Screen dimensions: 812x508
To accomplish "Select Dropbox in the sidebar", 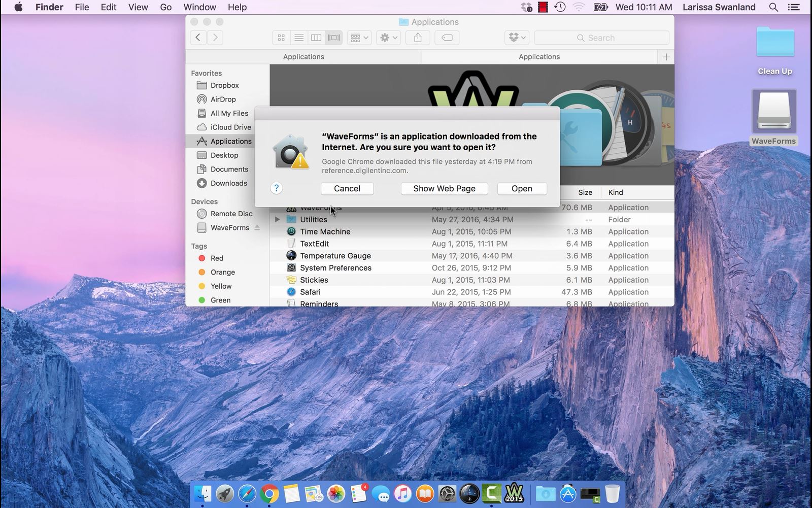I will pyautogui.click(x=227, y=85).
